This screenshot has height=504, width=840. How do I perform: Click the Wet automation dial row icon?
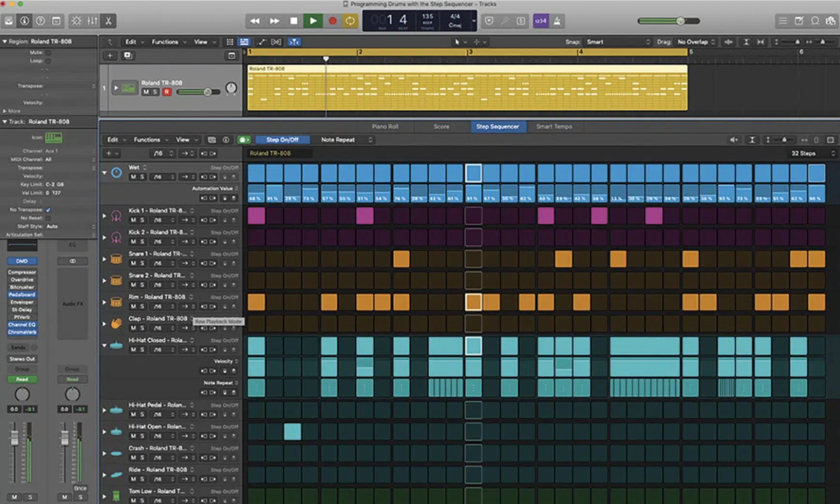pos(116,172)
